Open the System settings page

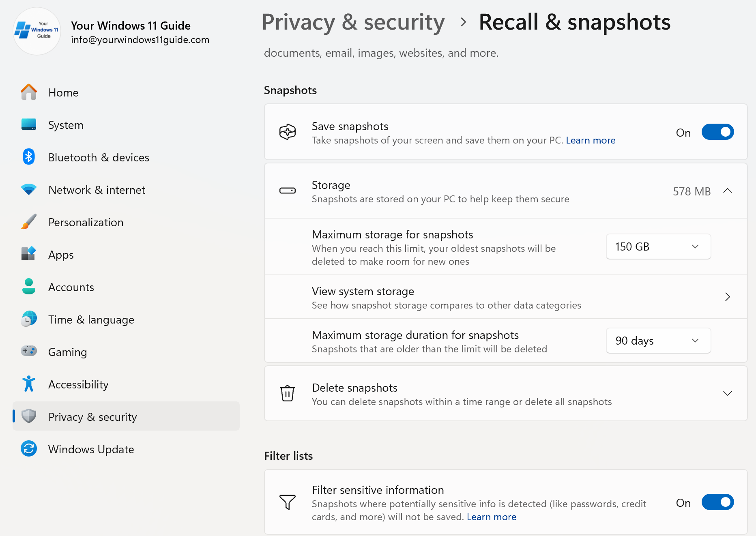click(x=66, y=125)
